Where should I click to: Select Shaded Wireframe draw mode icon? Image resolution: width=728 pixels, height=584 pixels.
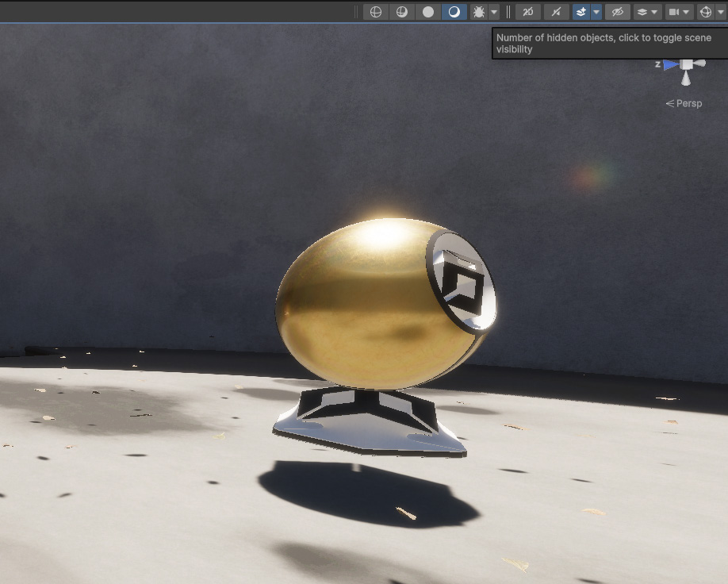[401, 12]
